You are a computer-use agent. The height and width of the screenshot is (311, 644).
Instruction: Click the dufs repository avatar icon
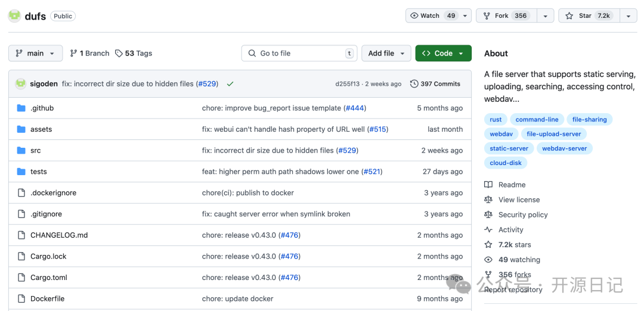(14, 16)
